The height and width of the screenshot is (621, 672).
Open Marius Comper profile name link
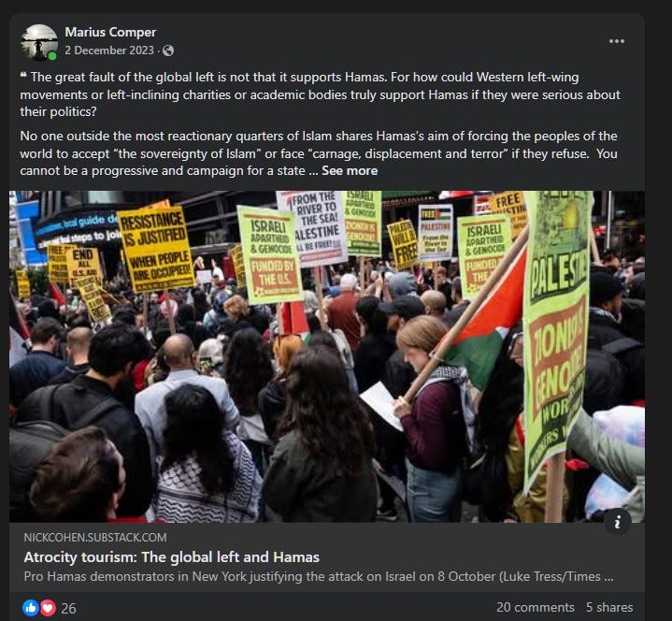point(110,32)
